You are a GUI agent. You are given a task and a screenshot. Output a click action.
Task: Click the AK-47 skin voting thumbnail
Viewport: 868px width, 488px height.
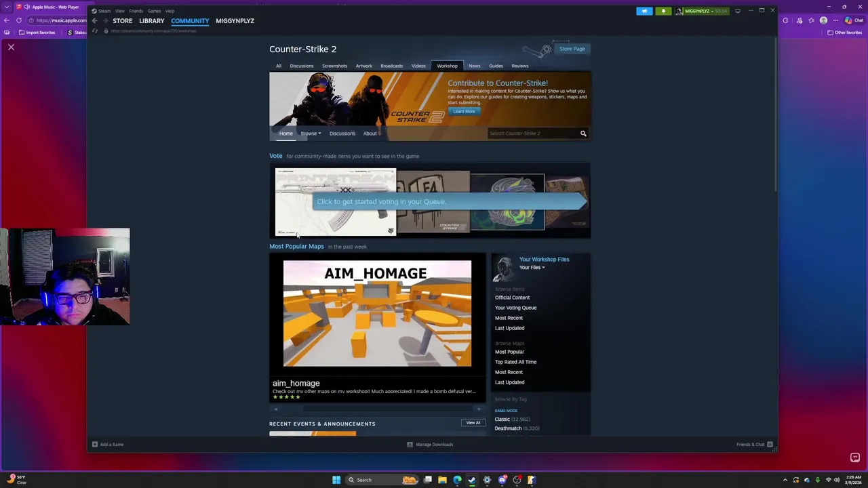(335, 202)
